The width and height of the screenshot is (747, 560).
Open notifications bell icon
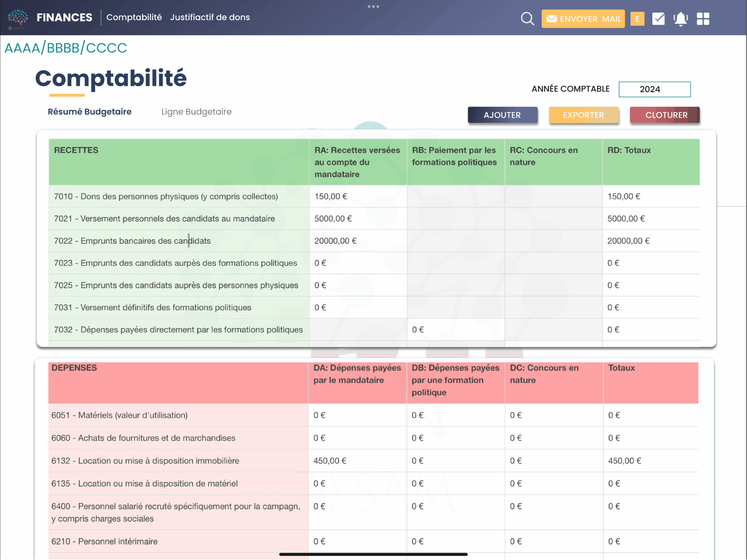(680, 19)
